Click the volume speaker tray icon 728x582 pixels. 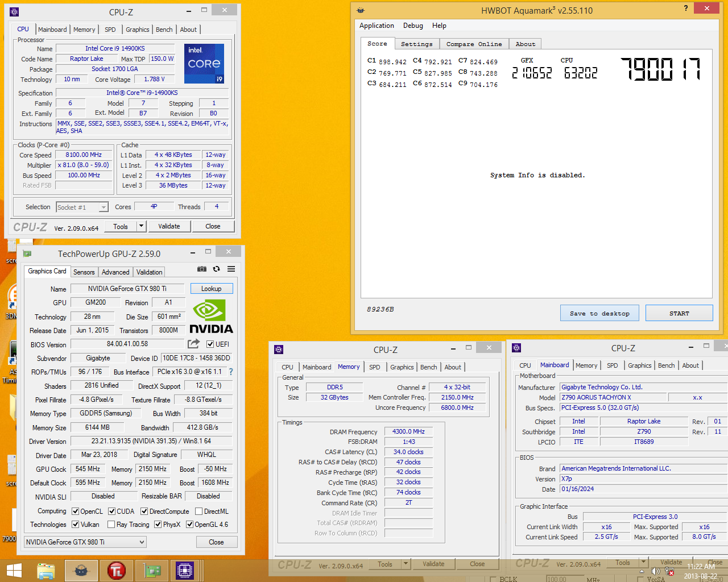click(x=655, y=571)
